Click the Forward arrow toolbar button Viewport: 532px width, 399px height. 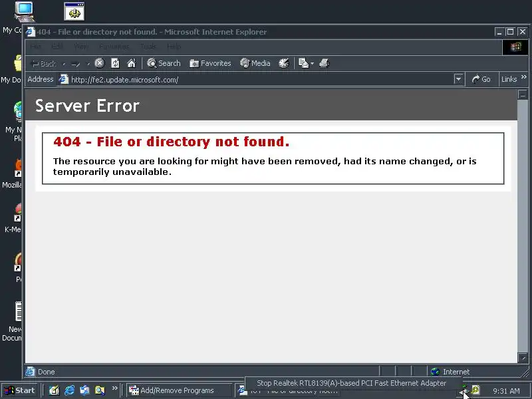tap(76, 63)
